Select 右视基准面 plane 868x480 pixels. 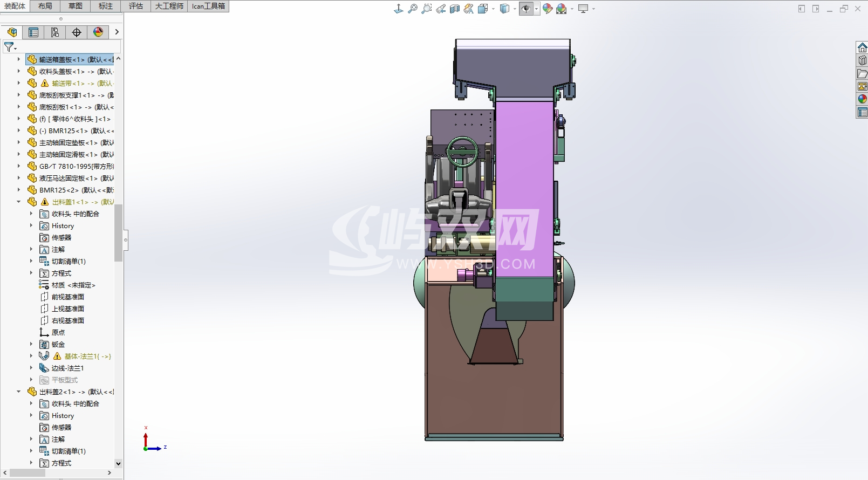pyautogui.click(x=62, y=320)
